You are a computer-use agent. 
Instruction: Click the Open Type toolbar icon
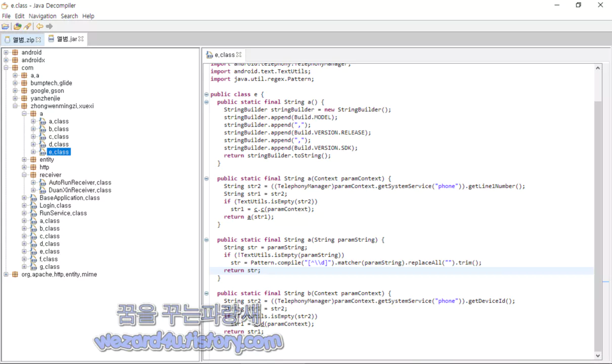coord(18,26)
